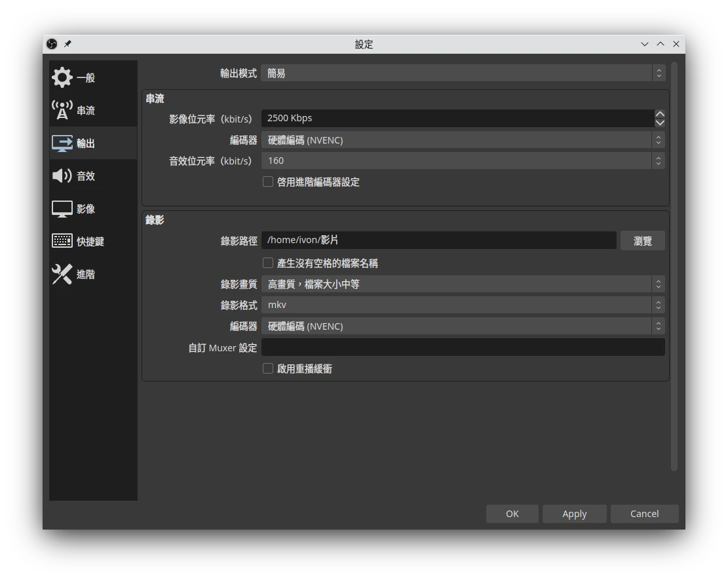Toggle the pin icon in title bar

tap(67, 44)
